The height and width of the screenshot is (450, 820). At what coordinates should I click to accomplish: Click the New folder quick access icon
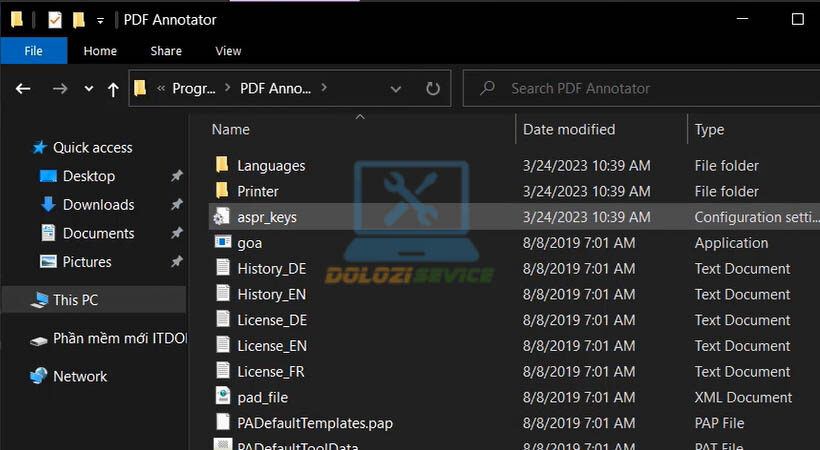(78, 20)
